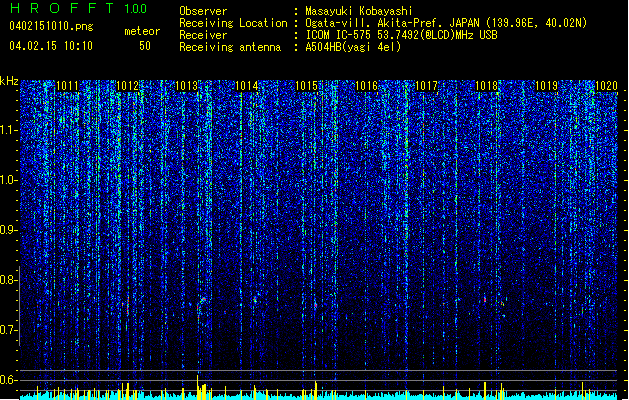Click the version number 1.00
629x400 pixels.
pos(135,8)
